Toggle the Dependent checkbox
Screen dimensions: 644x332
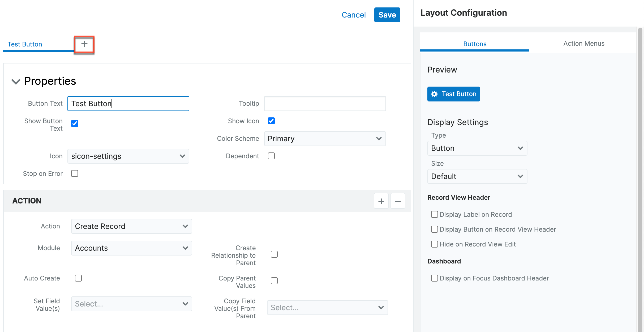pyautogui.click(x=271, y=156)
